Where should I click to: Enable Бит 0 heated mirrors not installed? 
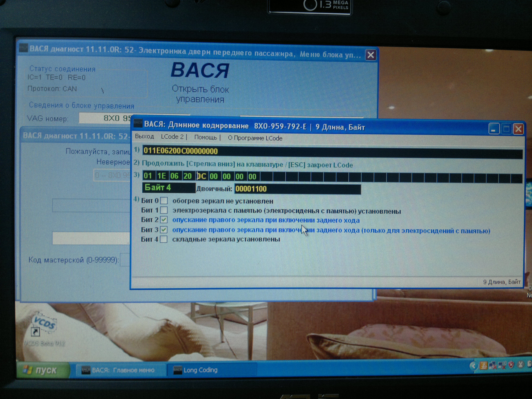164,200
